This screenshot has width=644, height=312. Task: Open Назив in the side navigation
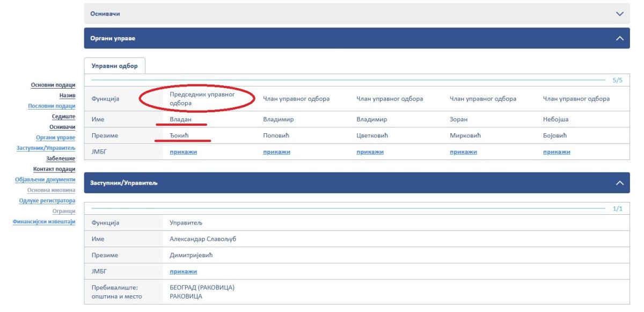click(x=67, y=96)
